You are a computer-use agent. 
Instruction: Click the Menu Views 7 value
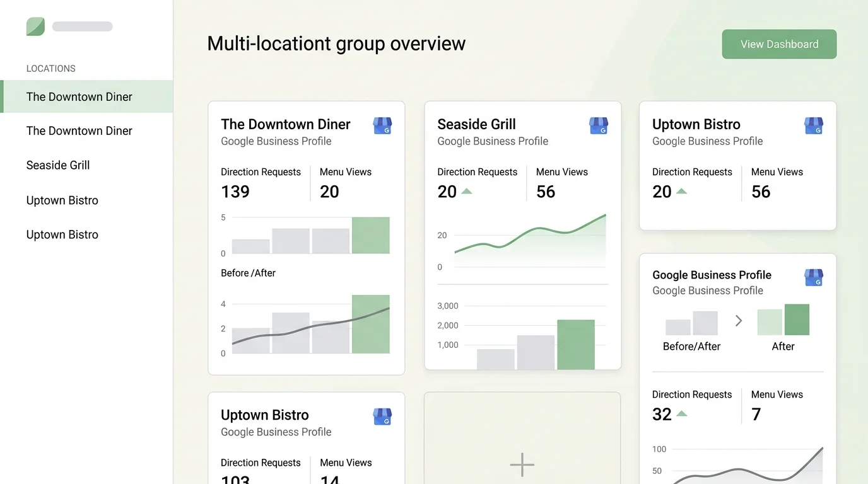756,414
